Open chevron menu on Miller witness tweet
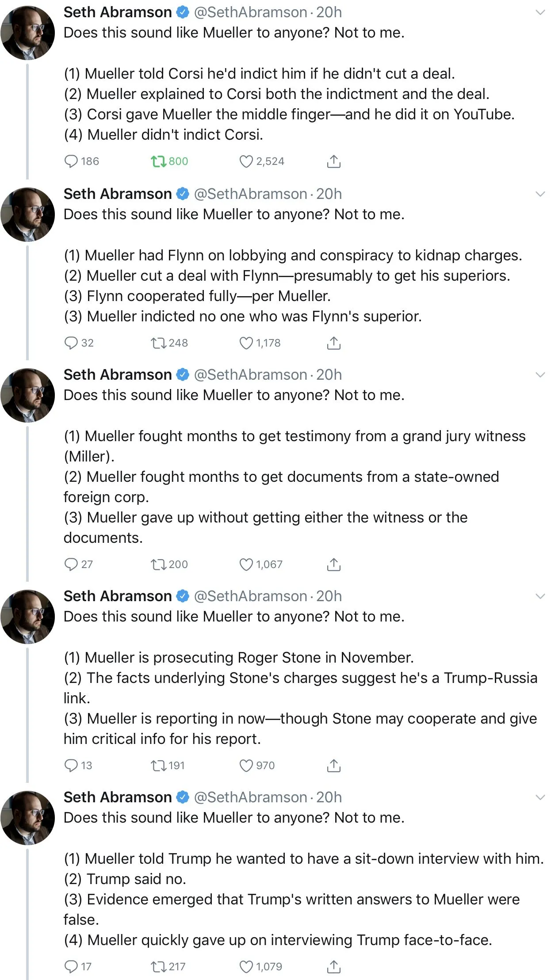This screenshot has height=980, width=551. click(540, 375)
